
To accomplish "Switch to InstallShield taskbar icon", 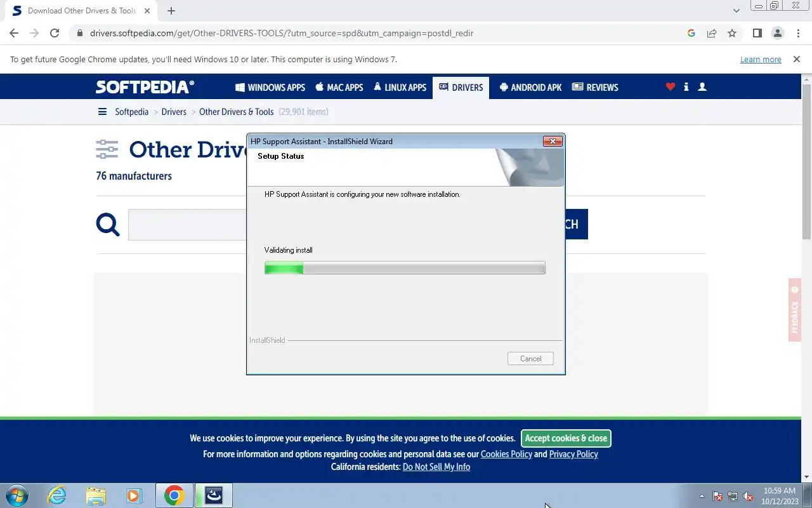I will click(x=214, y=495).
